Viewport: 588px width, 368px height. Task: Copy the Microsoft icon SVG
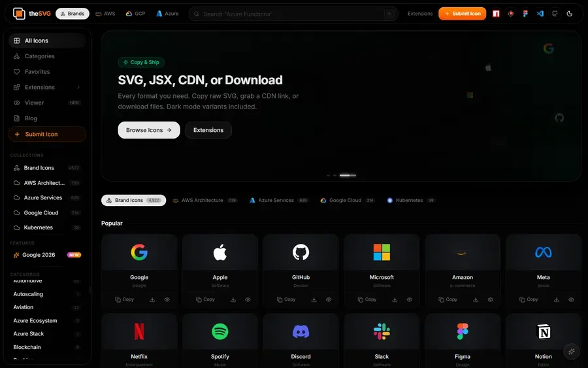coord(367,300)
